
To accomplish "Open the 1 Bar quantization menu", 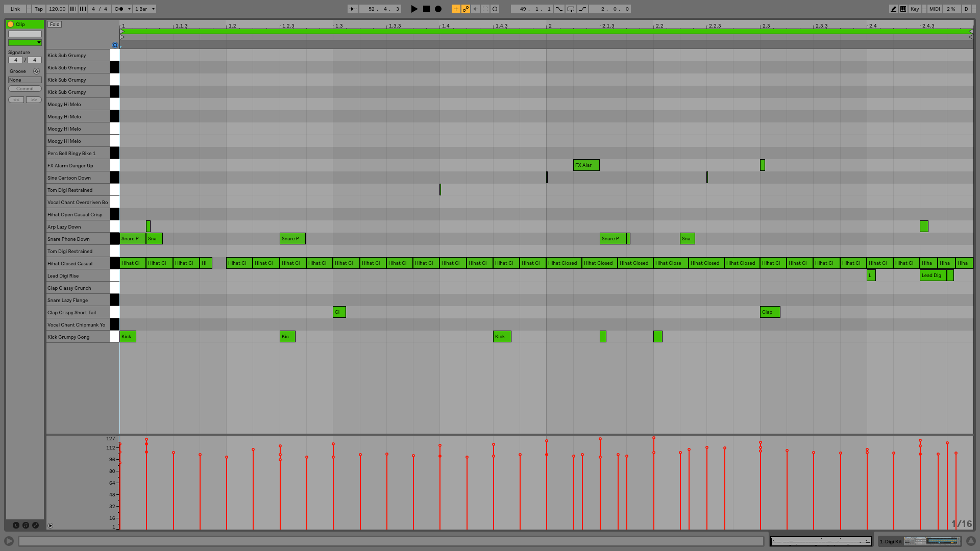I will point(145,9).
